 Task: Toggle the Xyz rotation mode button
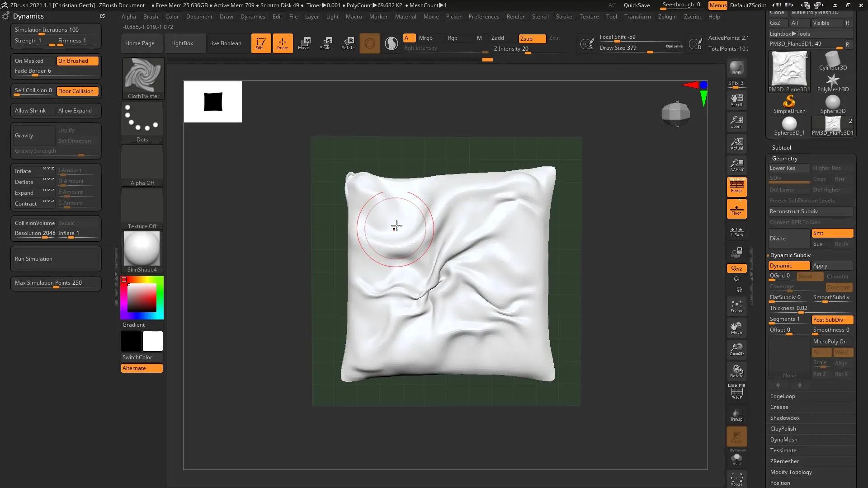click(x=736, y=268)
